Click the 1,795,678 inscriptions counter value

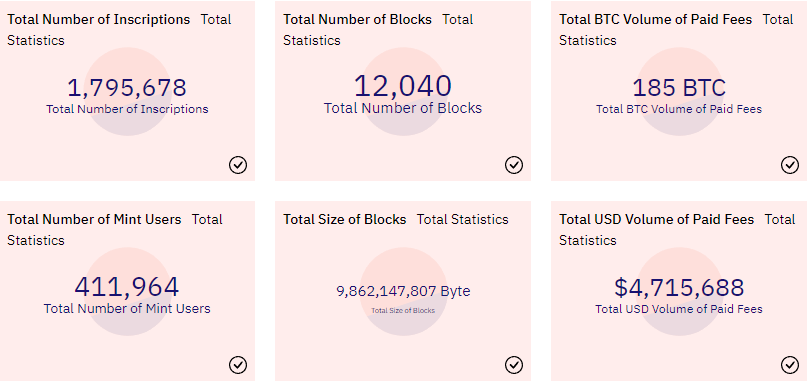[x=127, y=88]
